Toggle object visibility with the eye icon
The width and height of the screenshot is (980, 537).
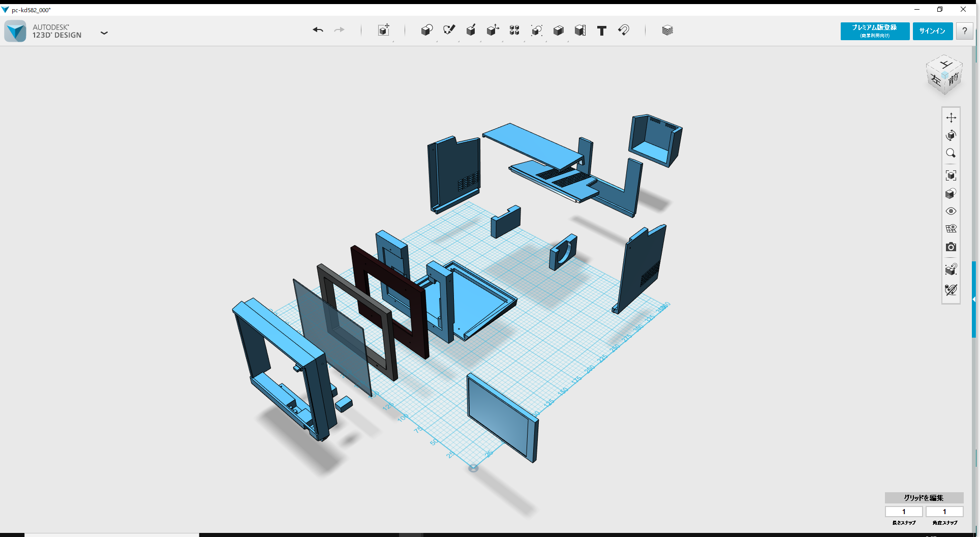pos(952,211)
